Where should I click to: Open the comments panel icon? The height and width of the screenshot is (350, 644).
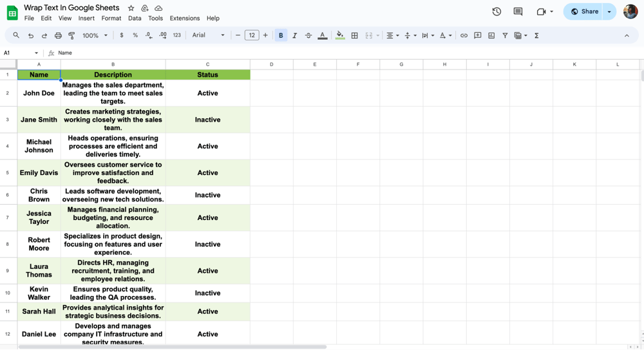click(x=518, y=12)
